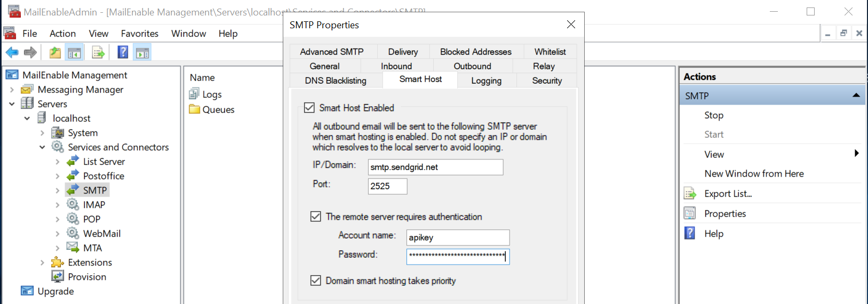
Task: Toggle Domain smart hosting takes priority
Action: tap(316, 281)
